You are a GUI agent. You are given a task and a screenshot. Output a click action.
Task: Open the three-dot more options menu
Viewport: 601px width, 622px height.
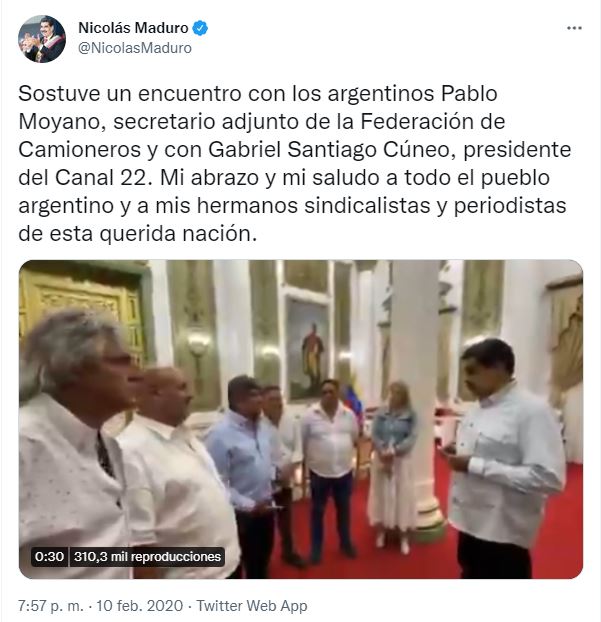(x=574, y=29)
